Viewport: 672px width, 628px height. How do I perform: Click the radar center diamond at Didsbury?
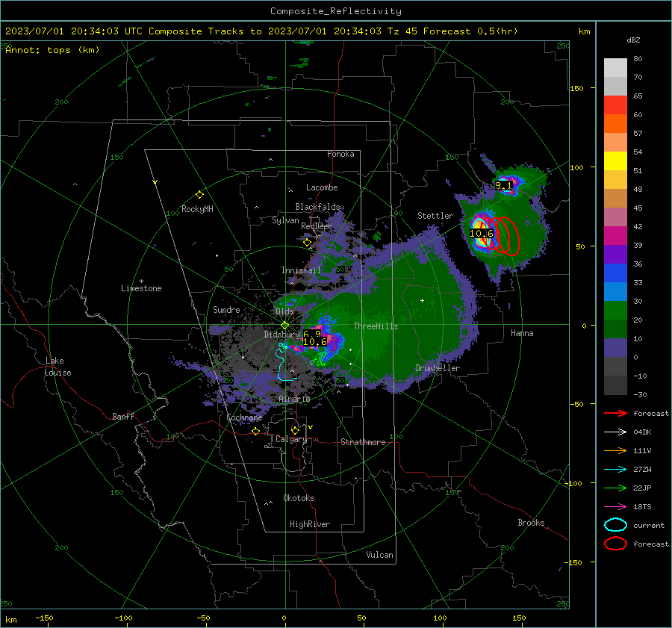click(x=284, y=325)
